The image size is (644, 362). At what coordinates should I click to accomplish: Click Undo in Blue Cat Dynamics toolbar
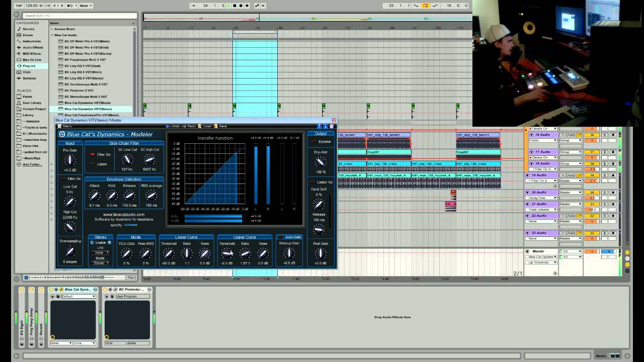coord(173,126)
